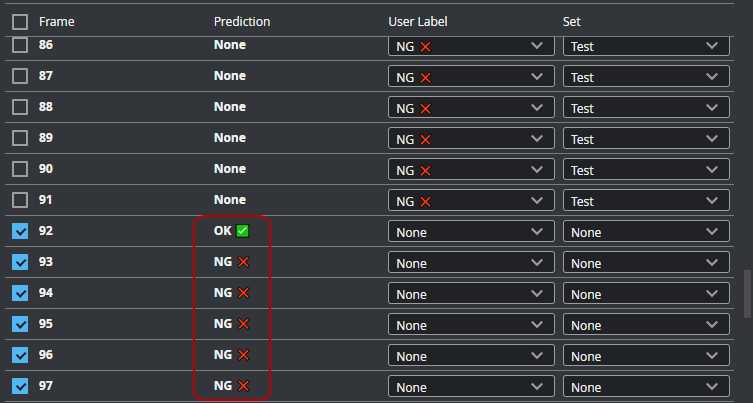Viewport: 753px width, 403px height.
Task: Click the Frame column header
Action: (56, 21)
